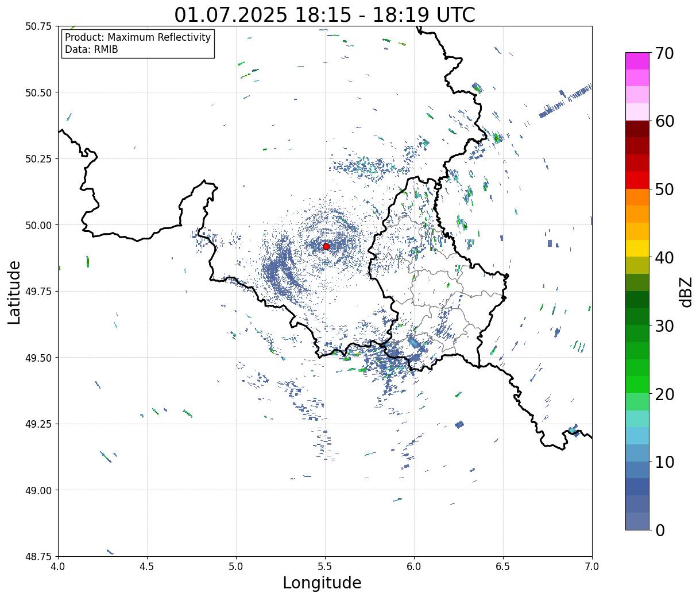This screenshot has height=597, width=700.
Task: Click the red radar location marker
Action: (326, 246)
